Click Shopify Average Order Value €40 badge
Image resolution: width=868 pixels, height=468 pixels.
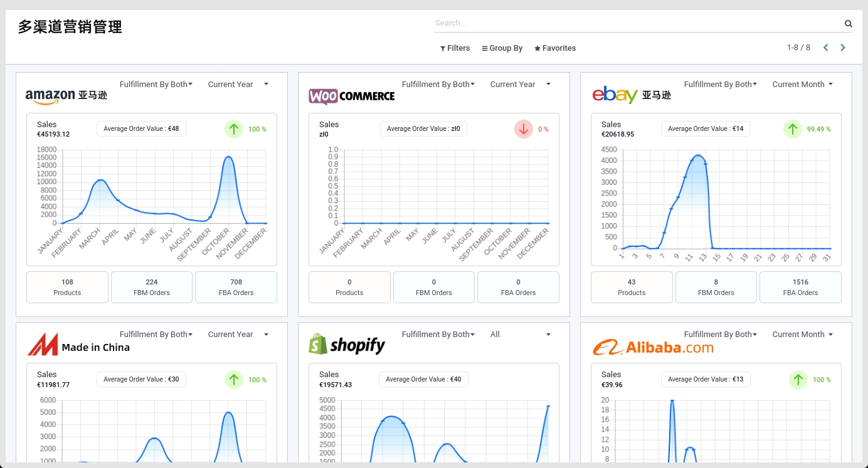click(x=423, y=380)
